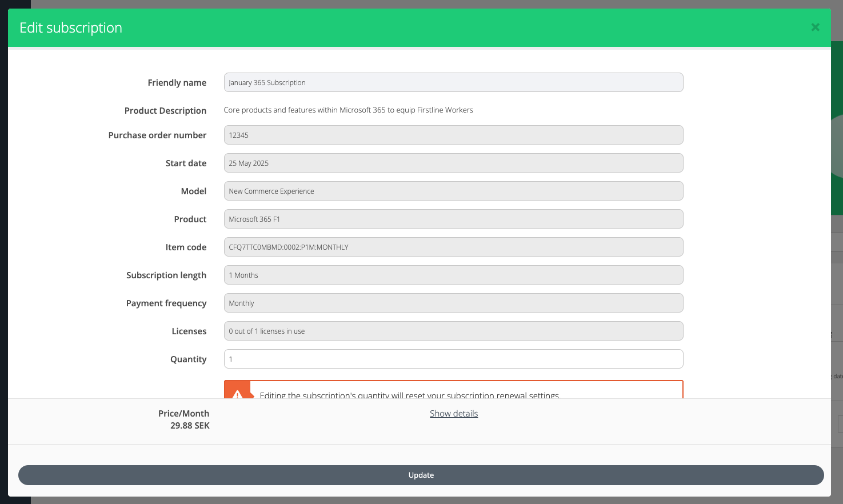Screen dimensions: 843x504
Task: Click the Start date field
Action: 454,163
